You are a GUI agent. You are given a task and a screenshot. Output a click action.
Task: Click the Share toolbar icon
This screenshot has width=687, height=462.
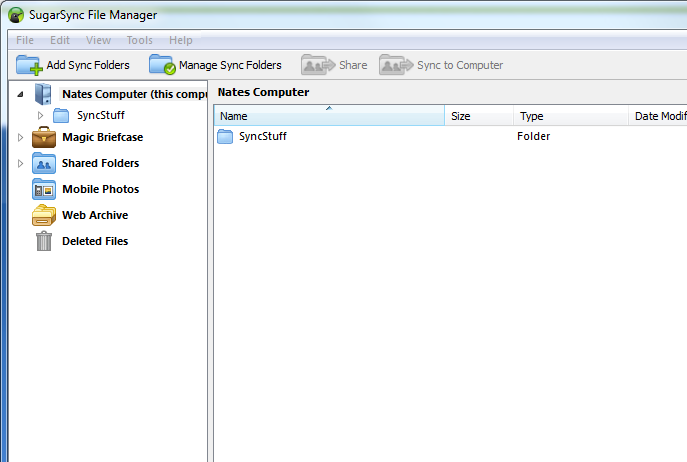318,65
